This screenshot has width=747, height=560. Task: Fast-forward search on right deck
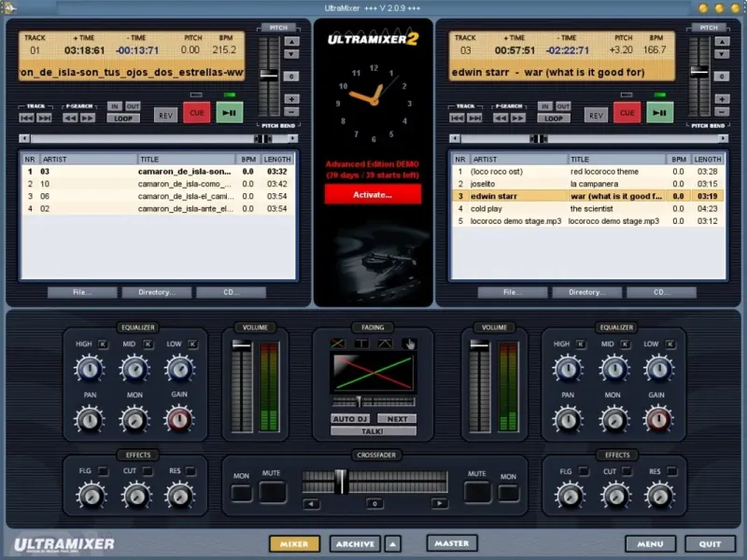518,119
